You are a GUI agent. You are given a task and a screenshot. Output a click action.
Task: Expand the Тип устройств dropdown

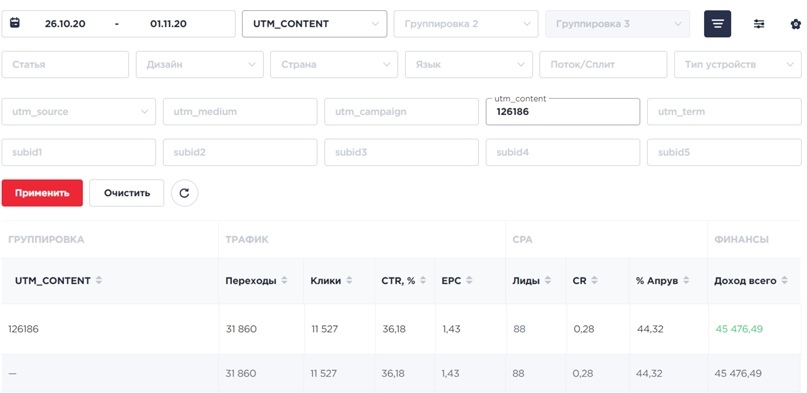pyautogui.click(x=738, y=64)
